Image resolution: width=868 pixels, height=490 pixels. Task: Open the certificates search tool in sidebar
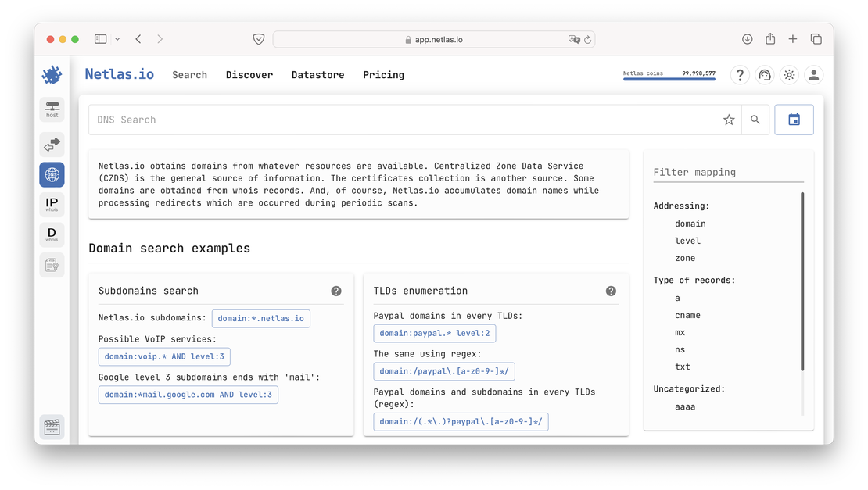(52, 264)
